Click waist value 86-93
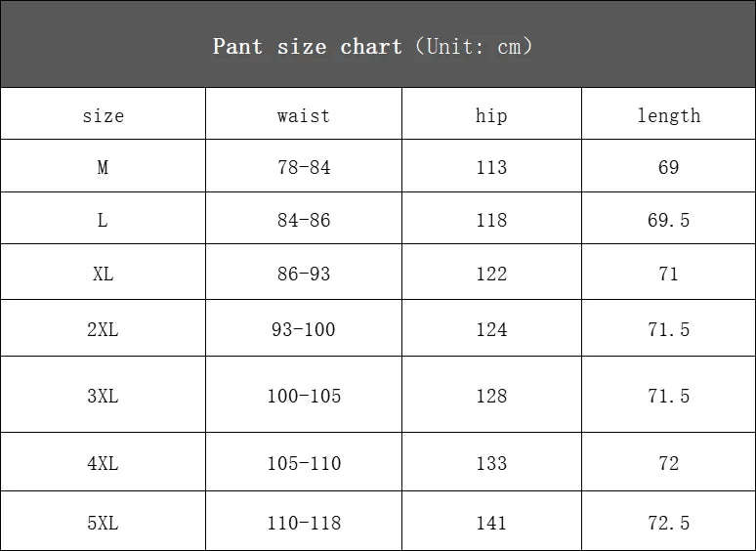The height and width of the screenshot is (551, 756). click(304, 274)
